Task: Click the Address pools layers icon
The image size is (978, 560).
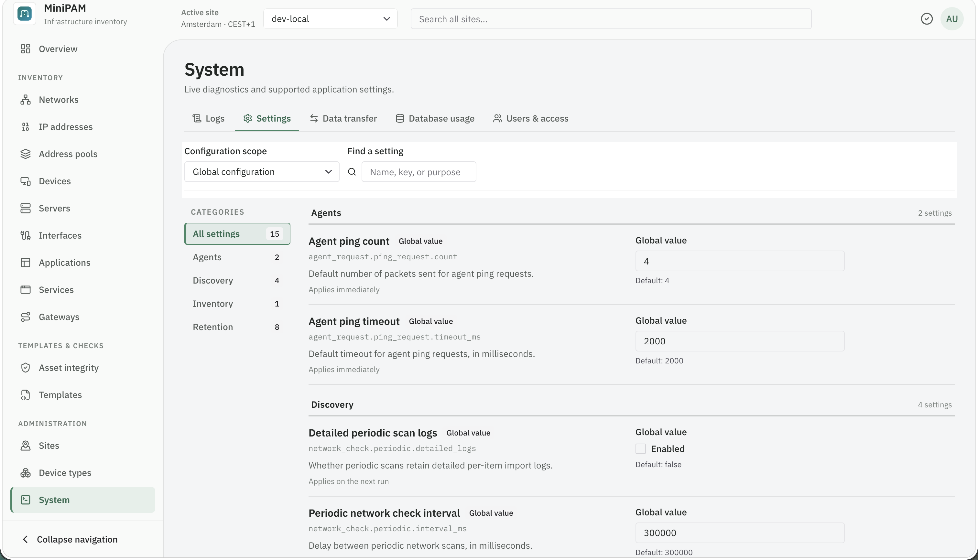Action: pyautogui.click(x=26, y=154)
